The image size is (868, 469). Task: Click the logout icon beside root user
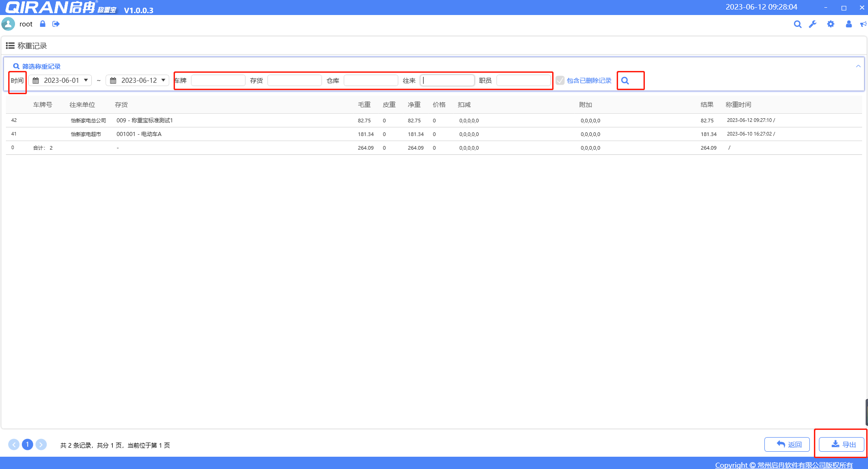(x=56, y=24)
